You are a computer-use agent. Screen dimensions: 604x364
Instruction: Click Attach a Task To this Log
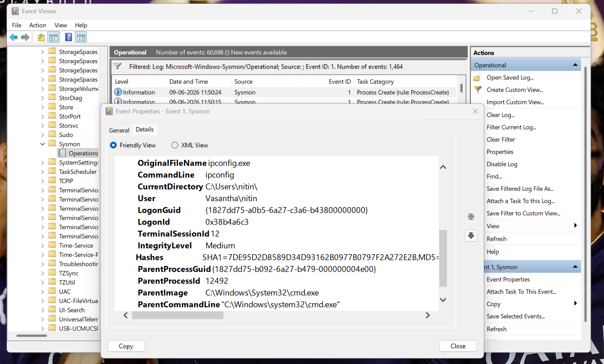(x=520, y=201)
